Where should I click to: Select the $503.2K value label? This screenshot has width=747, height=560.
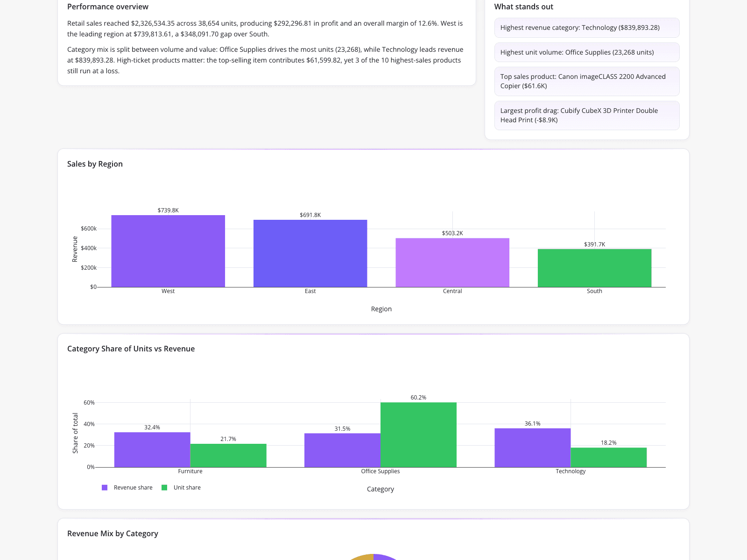pos(452,233)
